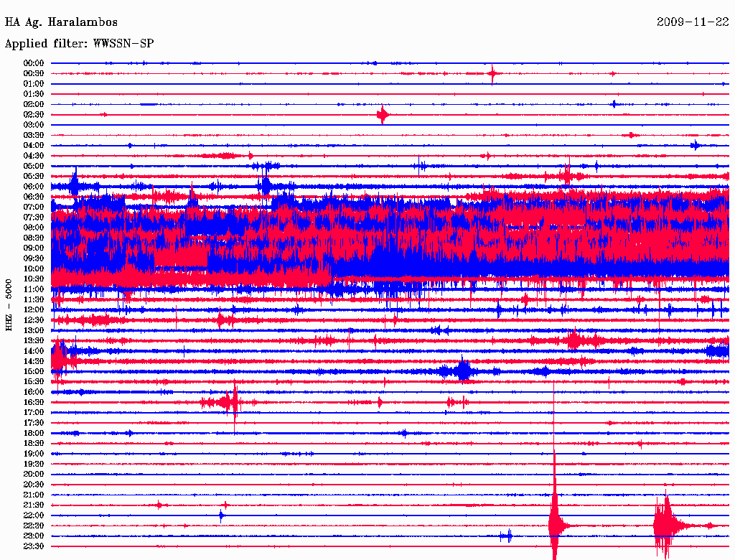Screen dimensions: 735x560
Task: Click the 22:00 time label
Action: pyautogui.click(x=34, y=515)
